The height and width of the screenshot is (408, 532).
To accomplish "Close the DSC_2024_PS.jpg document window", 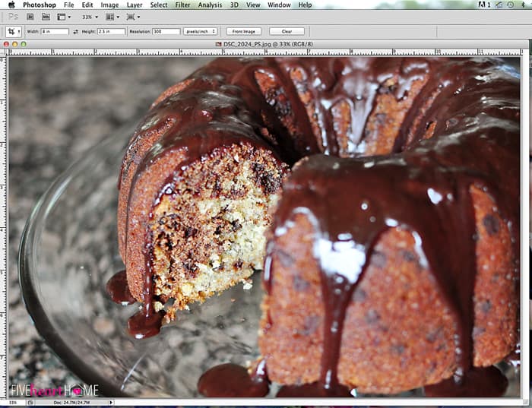I will point(6,44).
